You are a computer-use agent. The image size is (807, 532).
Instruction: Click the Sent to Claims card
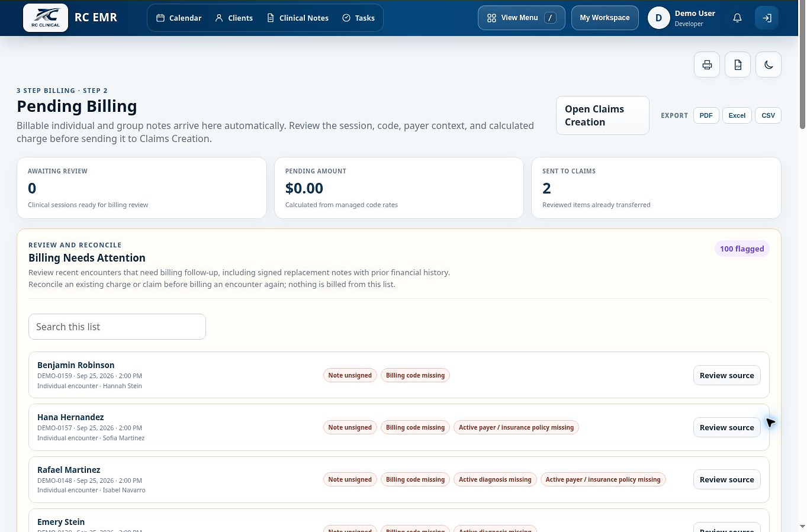tap(656, 188)
